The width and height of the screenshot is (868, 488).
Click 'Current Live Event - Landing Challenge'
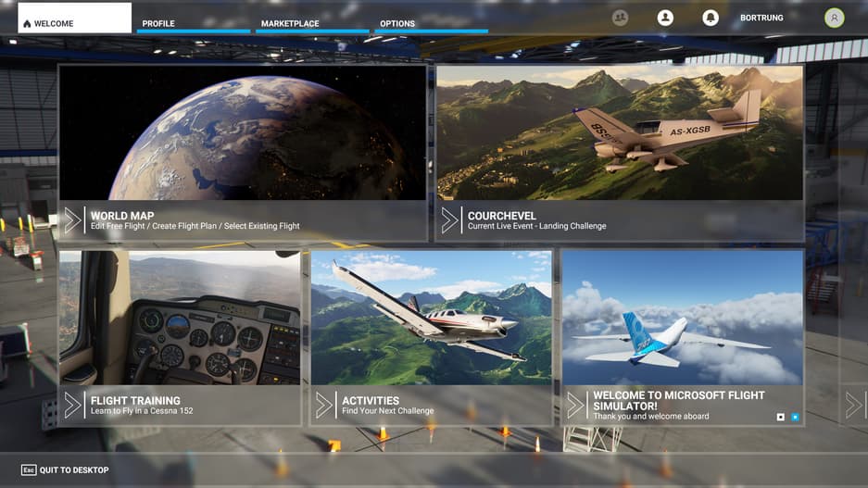pos(537,226)
